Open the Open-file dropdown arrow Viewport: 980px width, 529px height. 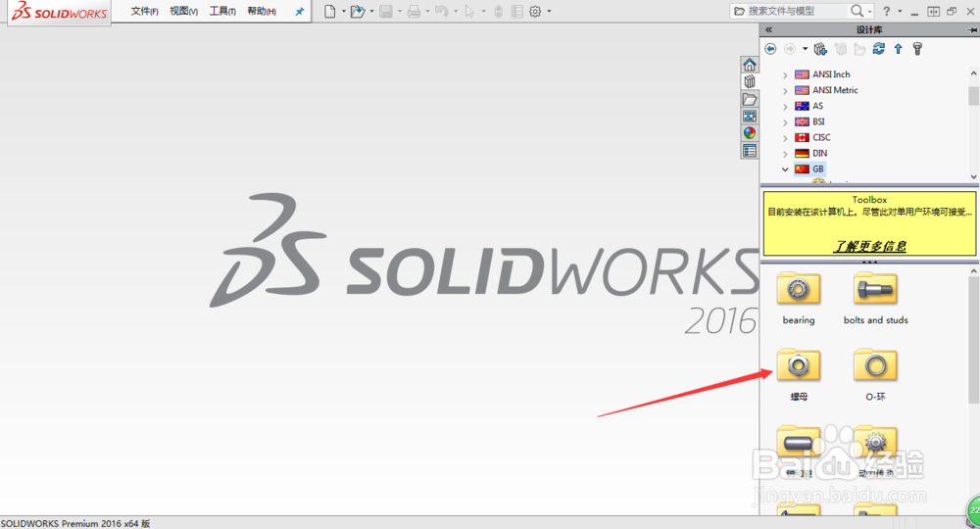[371, 11]
